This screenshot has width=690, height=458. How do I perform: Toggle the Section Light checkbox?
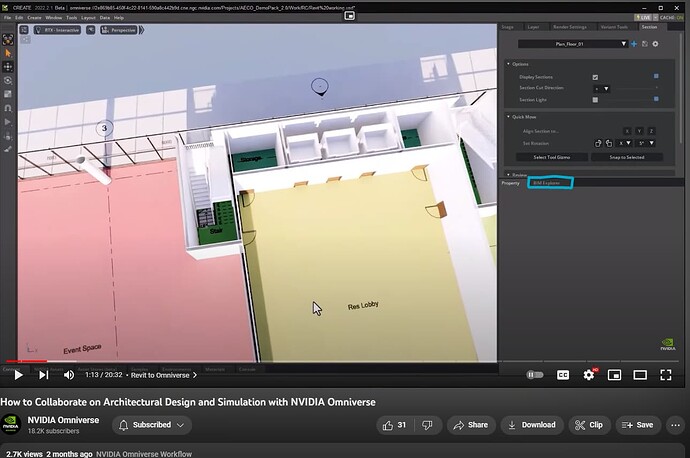click(x=595, y=100)
